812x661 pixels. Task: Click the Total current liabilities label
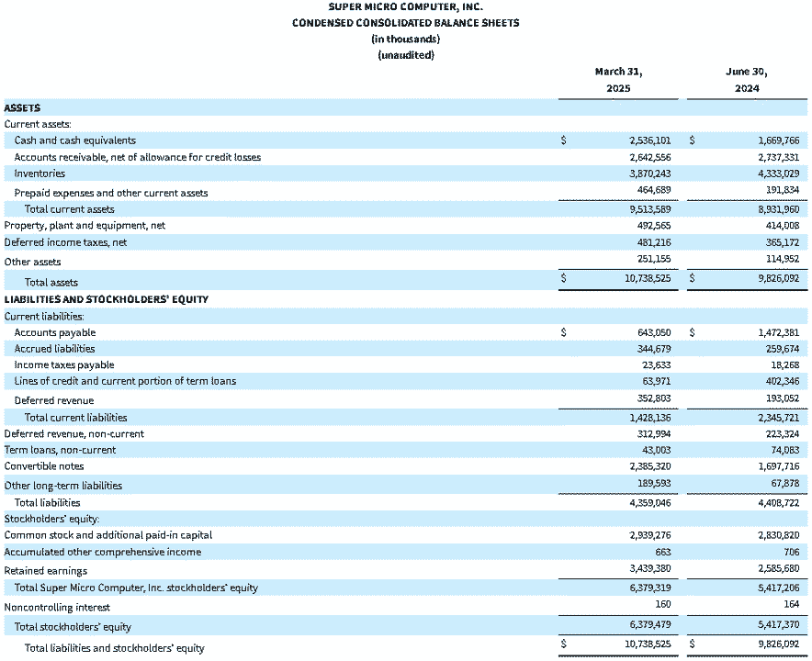tap(75, 417)
